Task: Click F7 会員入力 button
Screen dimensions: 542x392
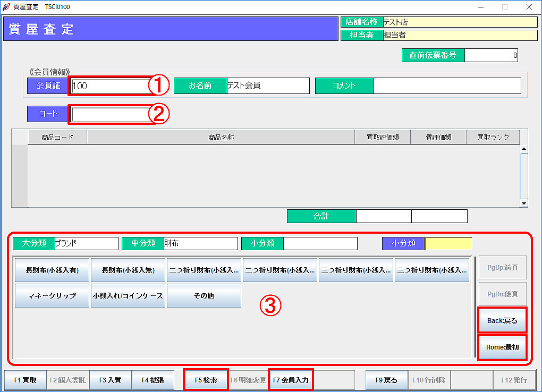Action: pyautogui.click(x=290, y=380)
